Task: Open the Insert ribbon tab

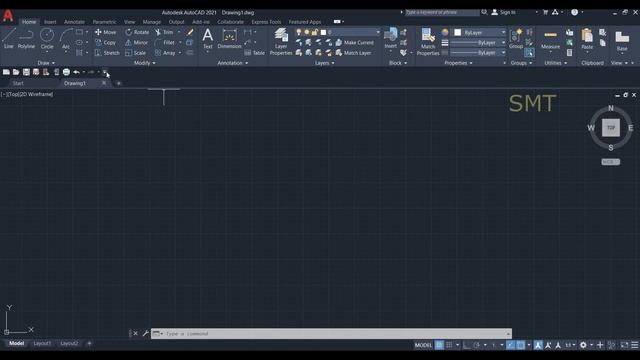Action: click(50, 22)
